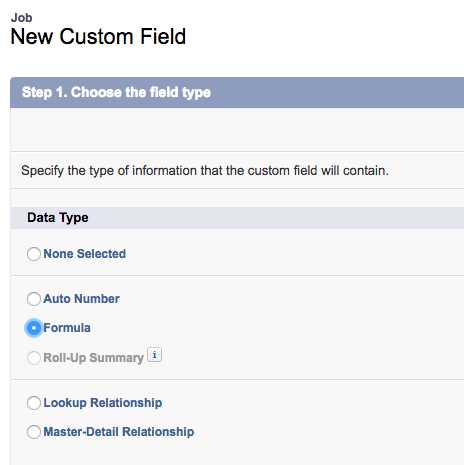This screenshot has height=465, width=464.
Task: Click the None Selected label text
Action: (85, 254)
